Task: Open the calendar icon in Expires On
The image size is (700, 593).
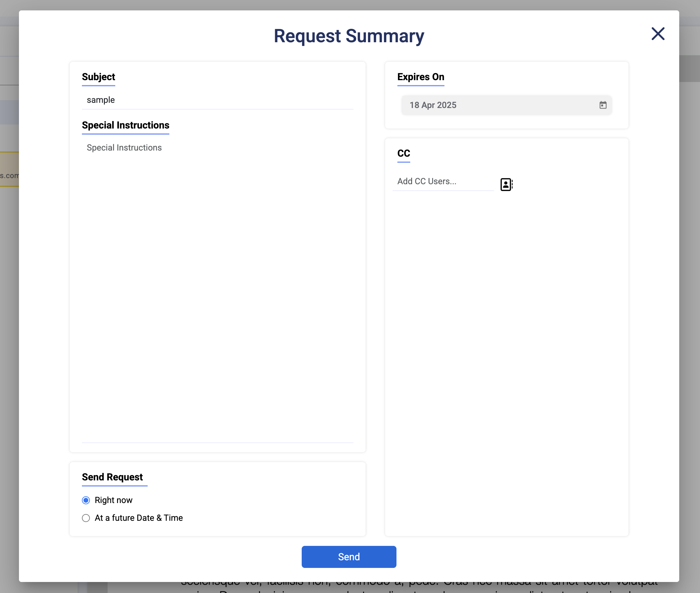Action: click(603, 105)
